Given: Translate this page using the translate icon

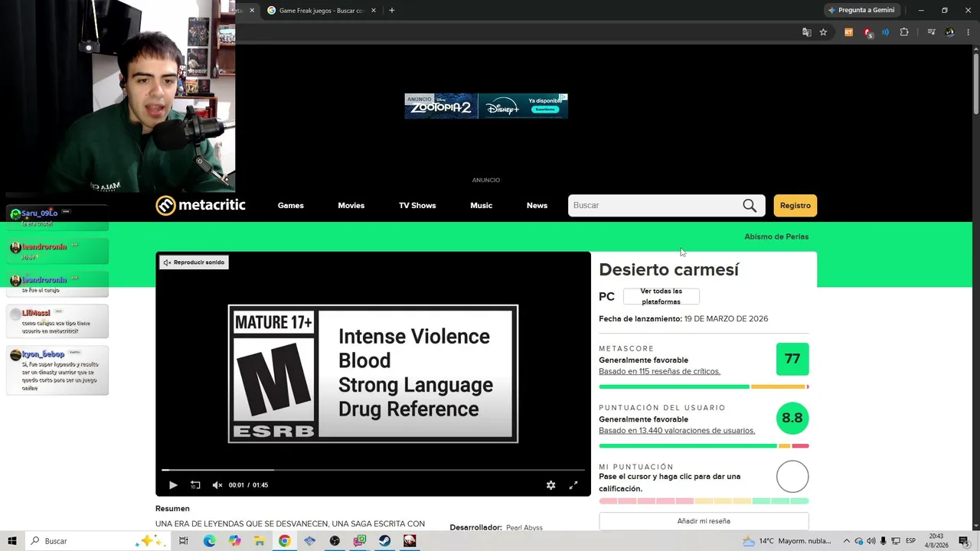Looking at the screenshot, I should 806,32.
